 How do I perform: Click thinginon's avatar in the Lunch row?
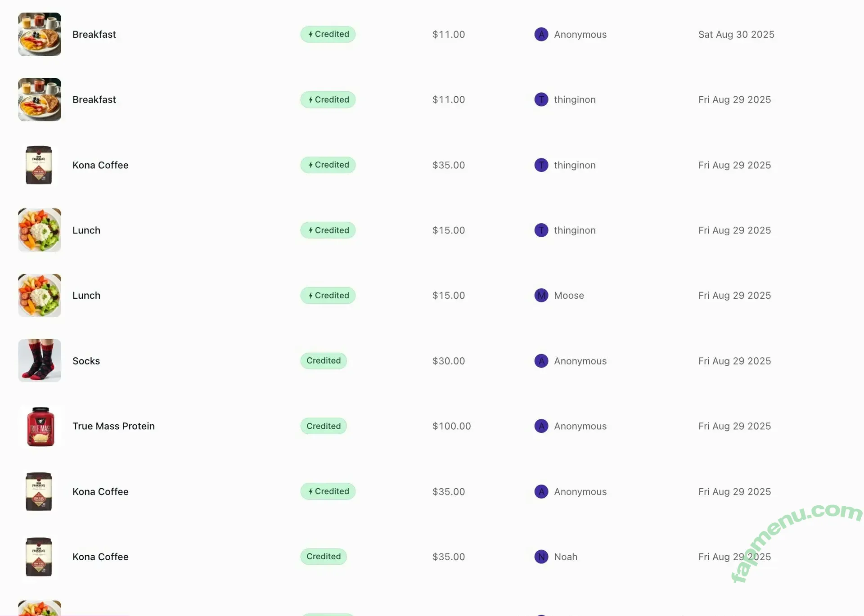point(541,230)
